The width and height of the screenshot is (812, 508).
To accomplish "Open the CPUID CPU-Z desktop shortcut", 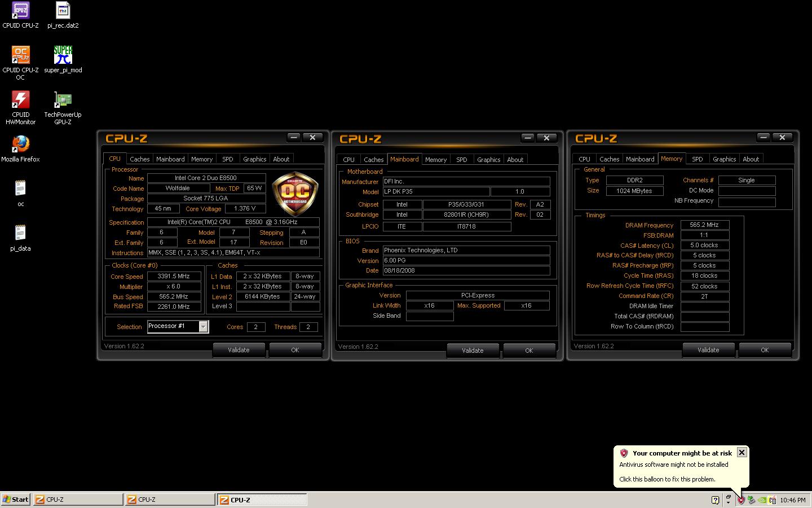I will coord(20,15).
